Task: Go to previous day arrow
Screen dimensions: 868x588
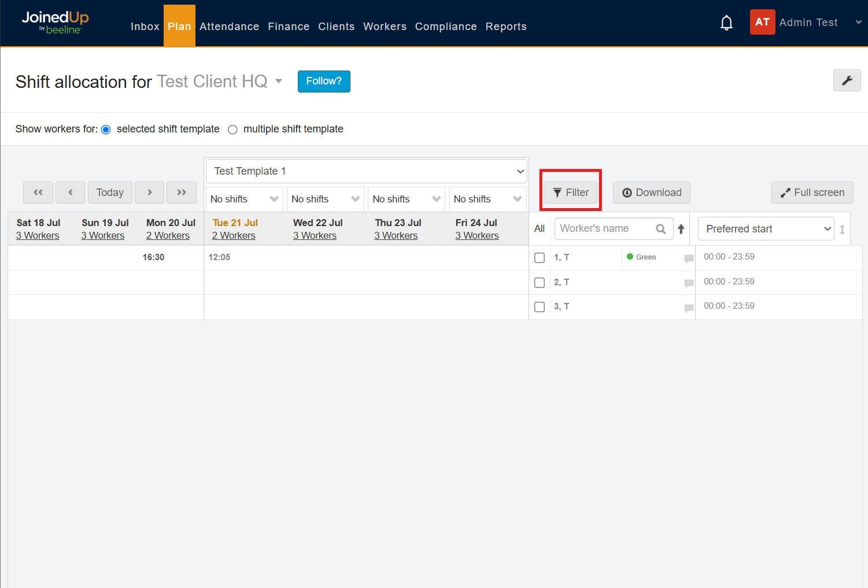Action: click(71, 193)
